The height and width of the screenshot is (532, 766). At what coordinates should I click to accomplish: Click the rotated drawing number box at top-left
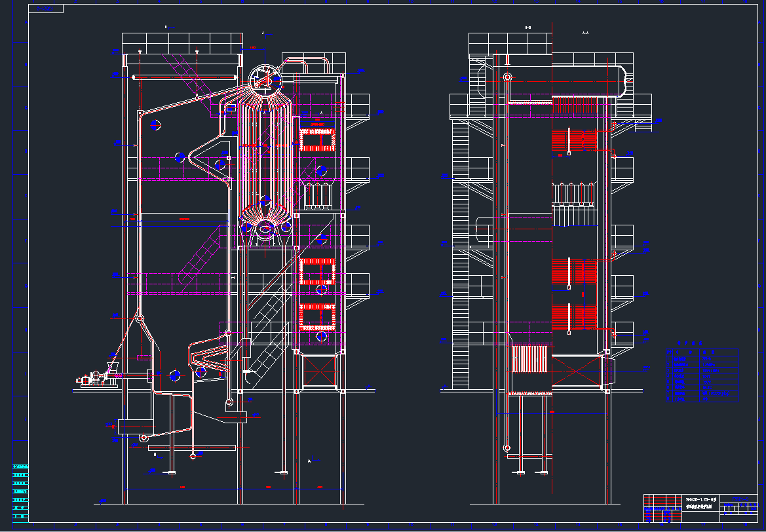(46, 9)
